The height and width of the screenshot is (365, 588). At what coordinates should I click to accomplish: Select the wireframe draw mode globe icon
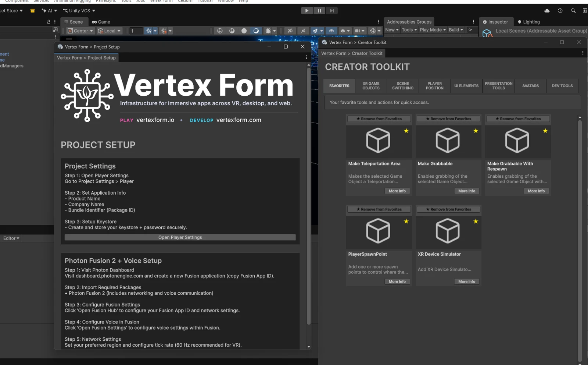[x=220, y=31]
